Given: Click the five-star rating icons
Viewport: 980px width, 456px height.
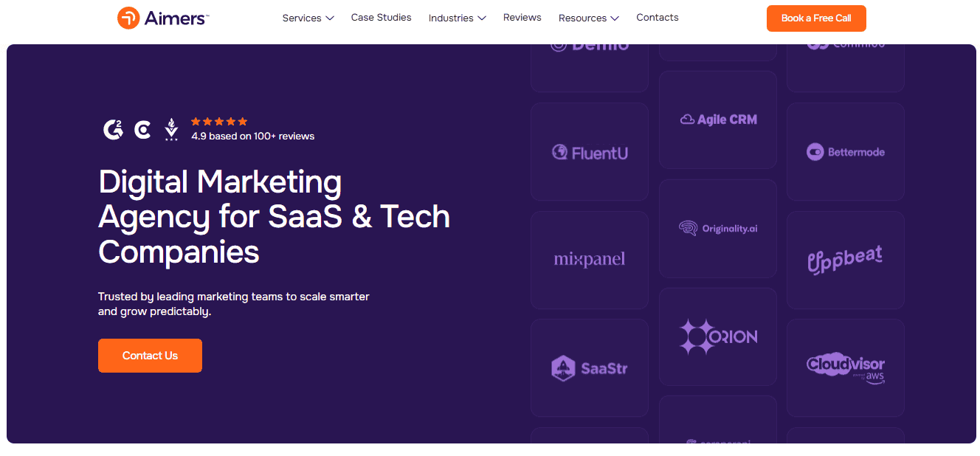Looking at the screenshot, I should click(x=219, y=122).
